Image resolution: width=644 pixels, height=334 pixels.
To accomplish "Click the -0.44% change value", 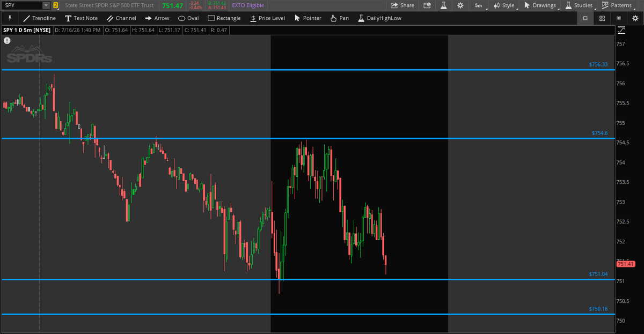I will 196,8.
